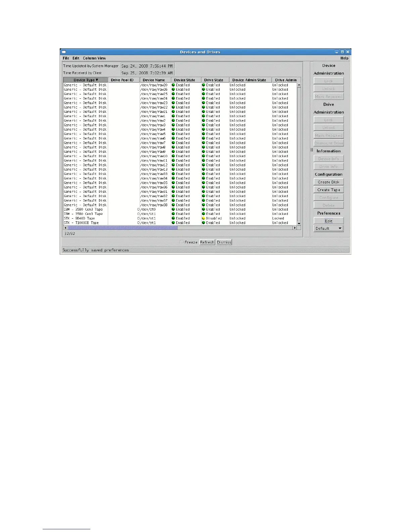Click Unlock under Drive Administration

coord(329,128)
